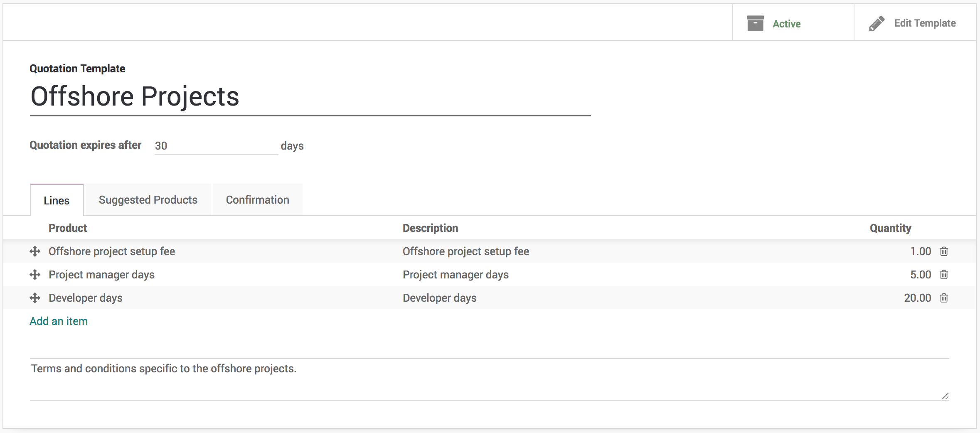Viewport: 980px width, 433px height.
Task: Select the Lines tab
Action: pos(57,200)
